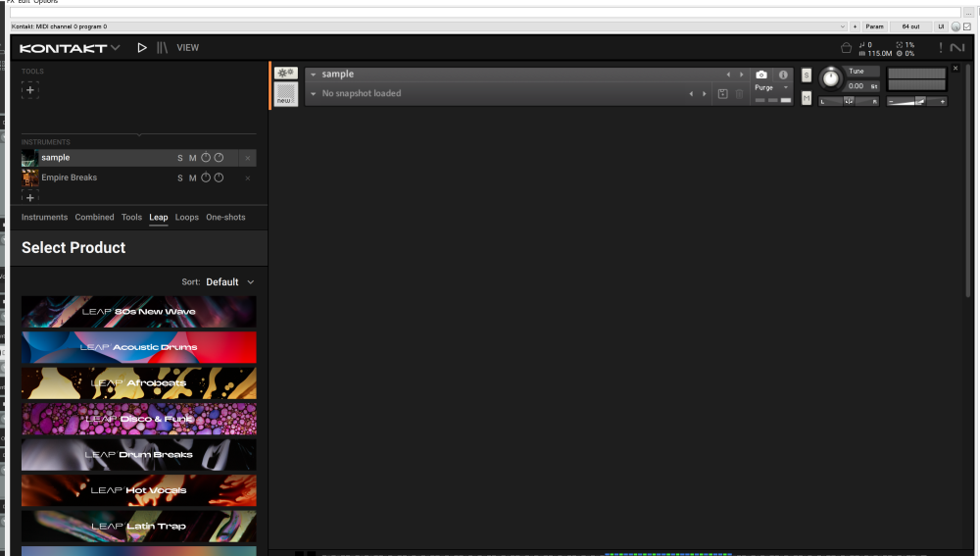Viewport: 980px width, 556px height.
Task: Click first knob of Empire Breaks row
Action: point(206,177)
